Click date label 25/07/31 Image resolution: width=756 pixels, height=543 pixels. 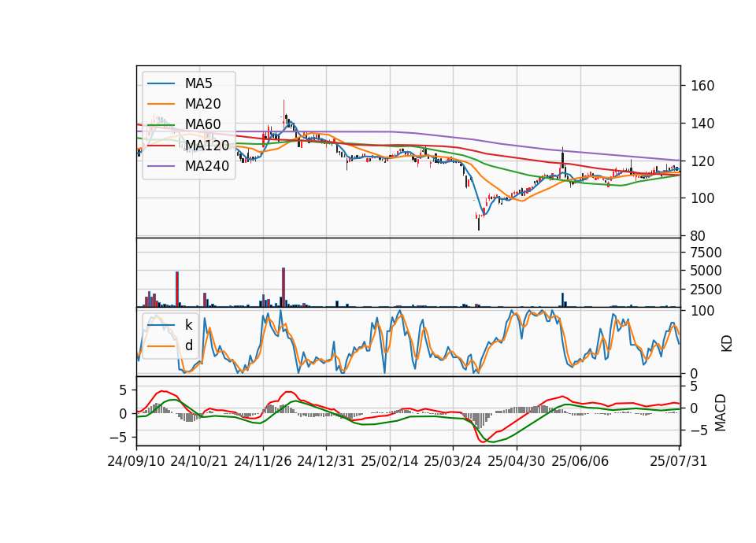pos(678,461)
